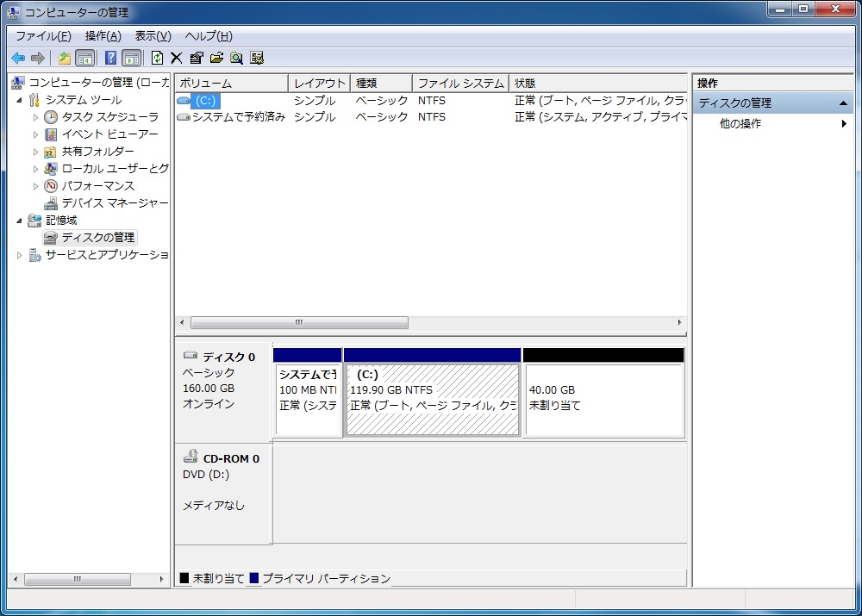Click the (C:) volume icon in the list
The width and height of the screenshot is (862, 616).
tap(184, 101)
